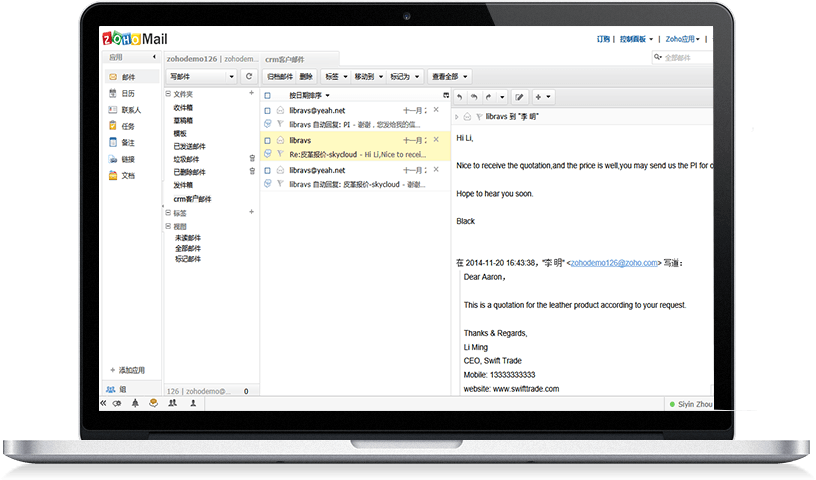Check the first libravs@yeah.net email checkbox
This screenshot has height=480, width=816.
coord(267,110)
